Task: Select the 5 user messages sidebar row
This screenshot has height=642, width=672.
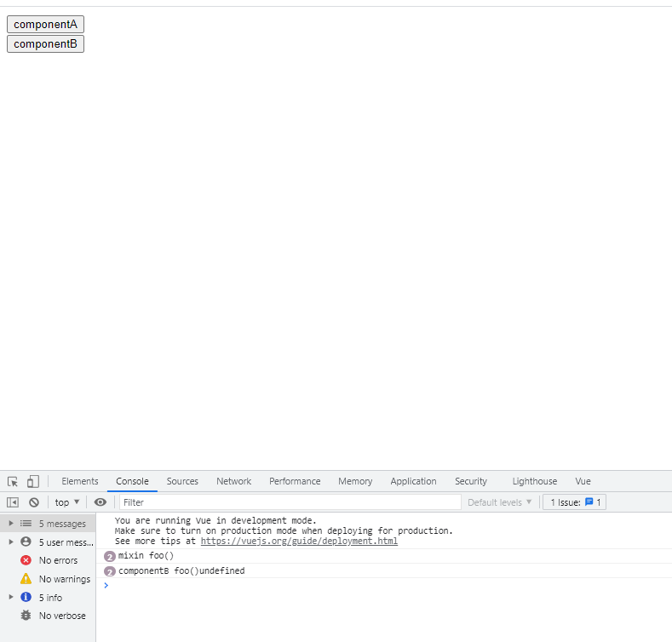Action: click(48, 542)
